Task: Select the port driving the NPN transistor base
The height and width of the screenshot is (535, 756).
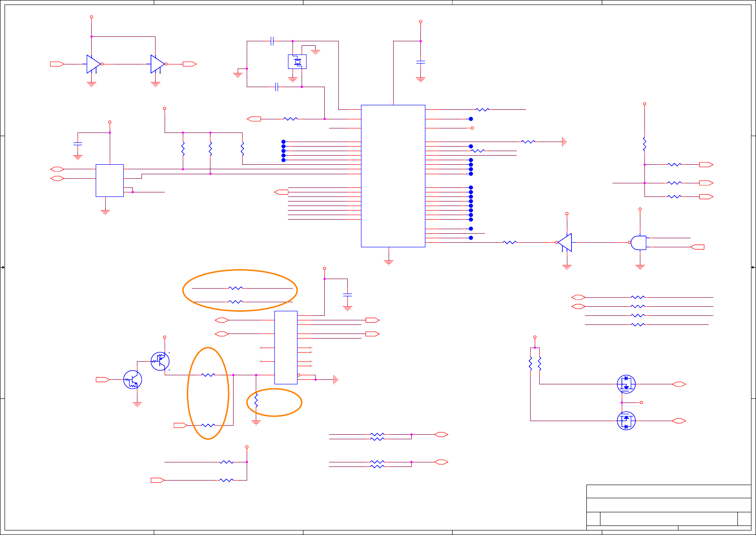Action: pos(103,380)
